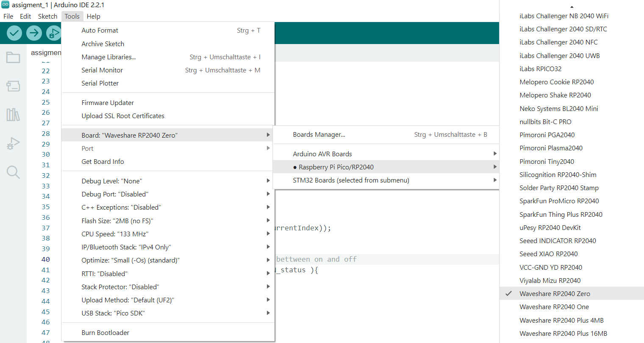The width and height of the screenshot is (644, 343).
Task: Open the Boards Manager sidebar icon
Action: [x=13, y=86]
